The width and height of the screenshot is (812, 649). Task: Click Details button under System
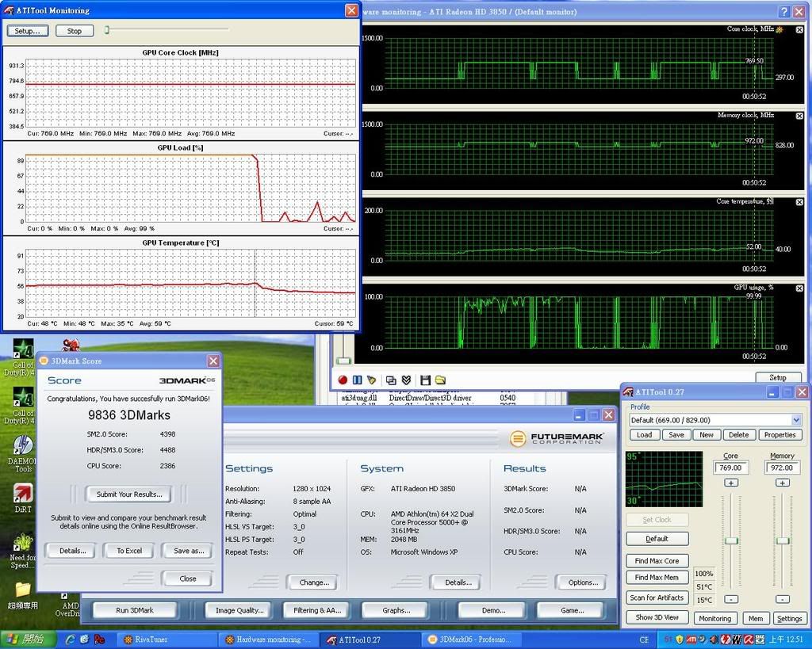click(x=458, y=582)
